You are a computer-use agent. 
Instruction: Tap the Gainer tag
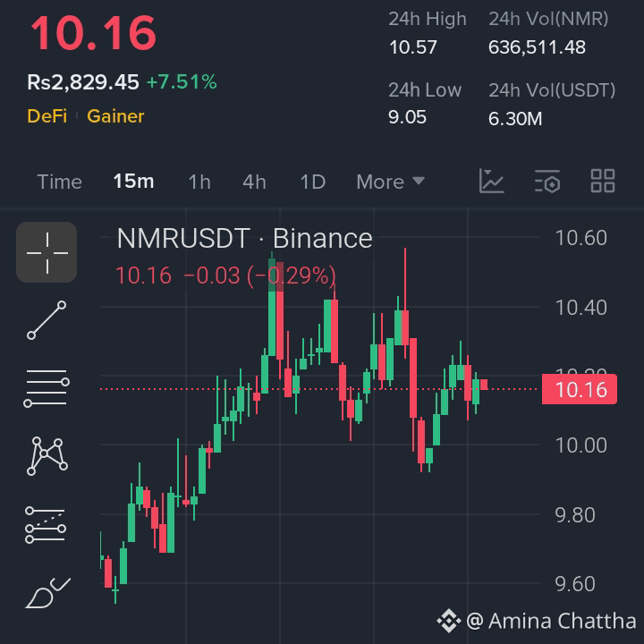pos(115,116)
